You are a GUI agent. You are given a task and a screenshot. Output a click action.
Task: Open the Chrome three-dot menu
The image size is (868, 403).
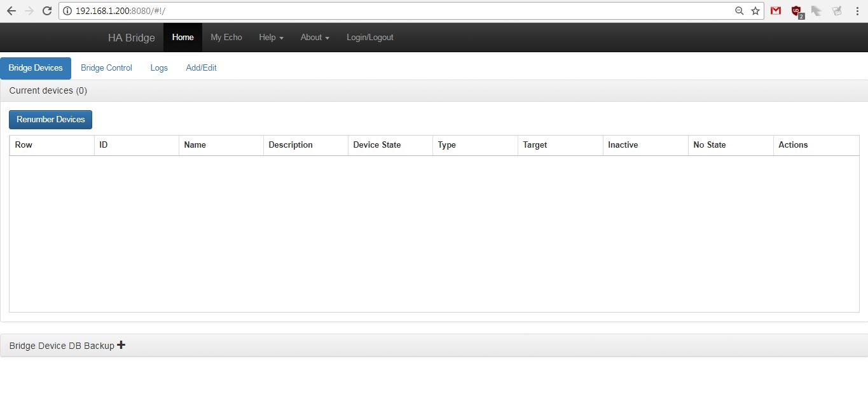[857, 11]
